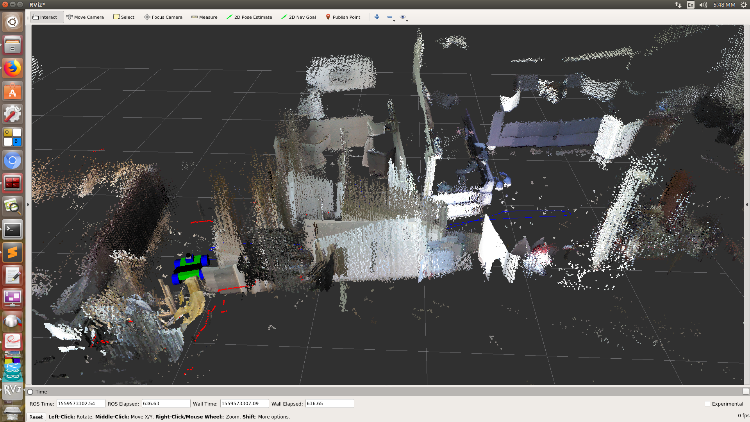Switch to the Focus Camera tool

click(x=163, y=17)
